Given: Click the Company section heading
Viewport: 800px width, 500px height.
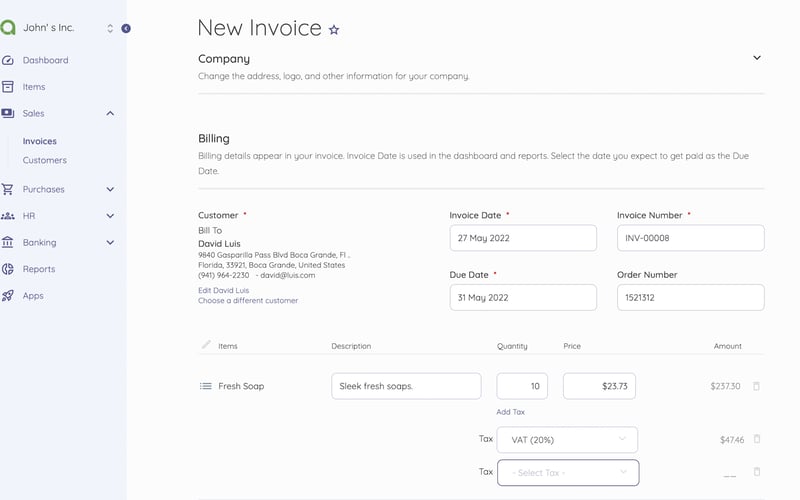Looking at the screenshot, I should tap(224, 59).
